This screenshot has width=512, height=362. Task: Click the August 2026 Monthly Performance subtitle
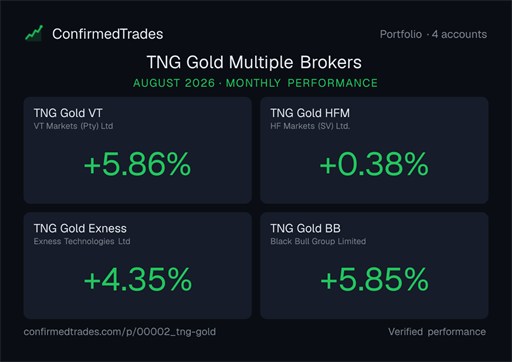coord(255,83)
